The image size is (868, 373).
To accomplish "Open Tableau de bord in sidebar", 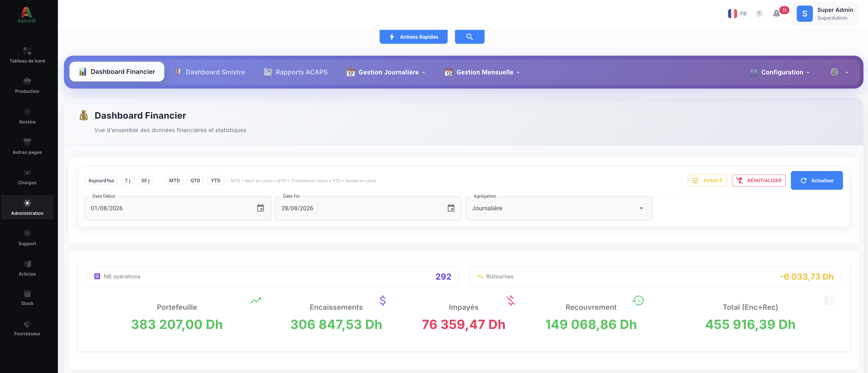I will click(x=27, y=55).
